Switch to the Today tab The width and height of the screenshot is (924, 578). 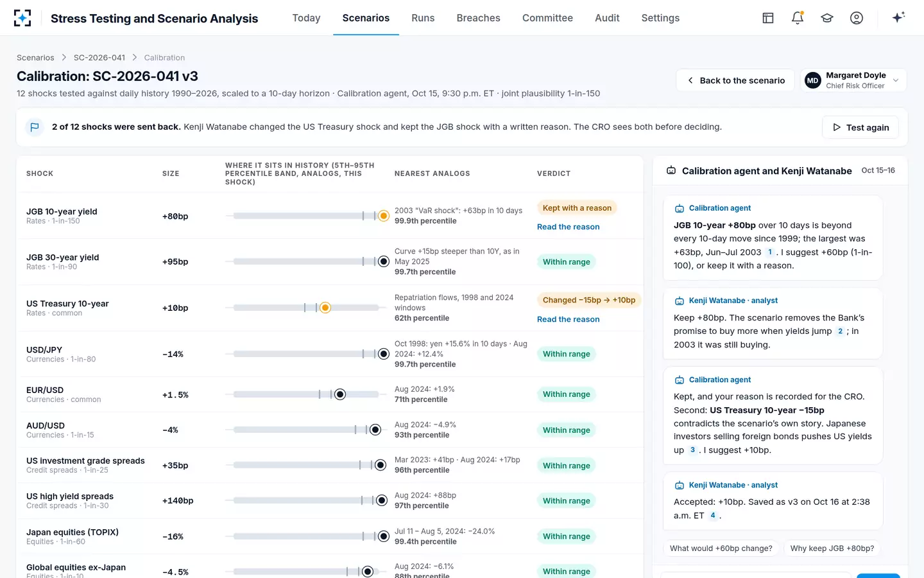pos(306,18)
